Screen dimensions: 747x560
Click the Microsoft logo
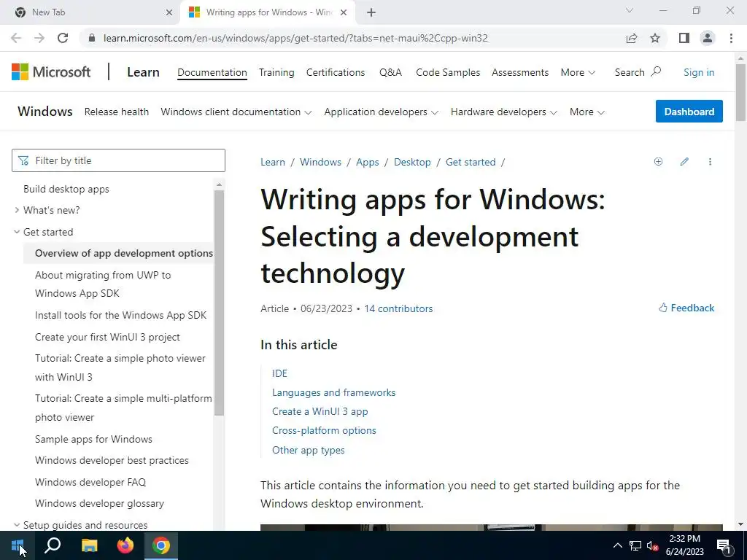[x=51, y=72]
